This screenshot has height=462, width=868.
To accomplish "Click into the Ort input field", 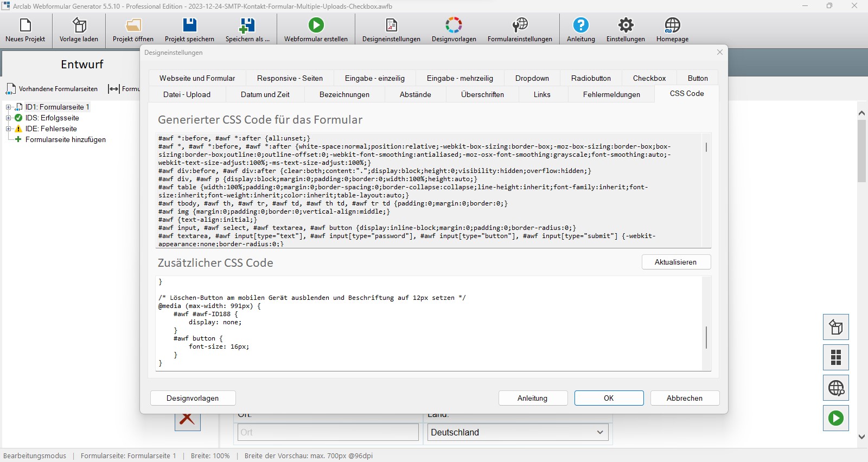I will coord(328,432).
